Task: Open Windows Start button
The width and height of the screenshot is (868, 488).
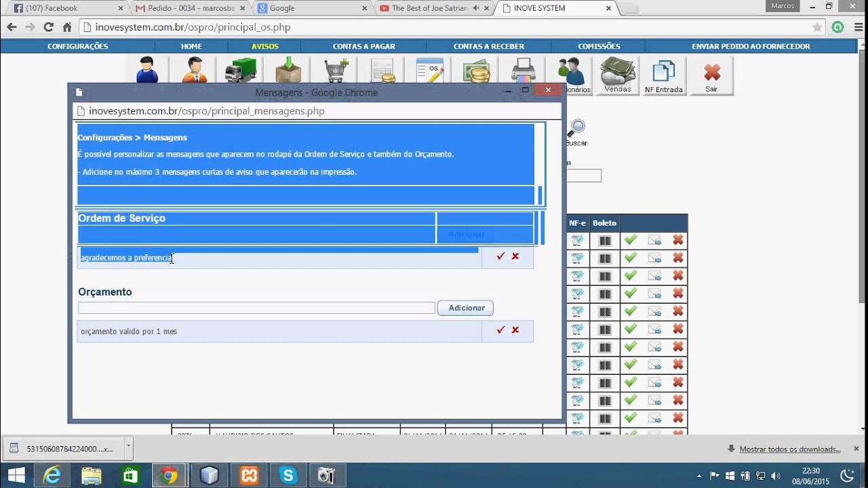Action: click(16, 475)
